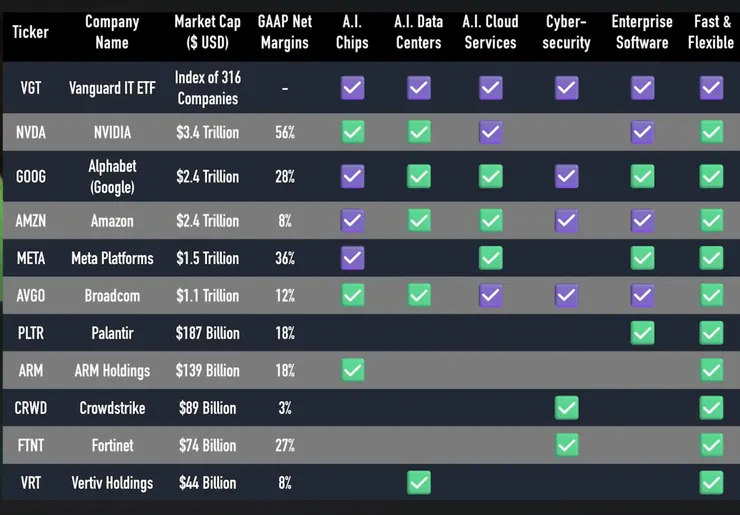The height and width of the screenshot is (515, 740).
Task: Click the PLTR ticker symbol
Action: 31,333
